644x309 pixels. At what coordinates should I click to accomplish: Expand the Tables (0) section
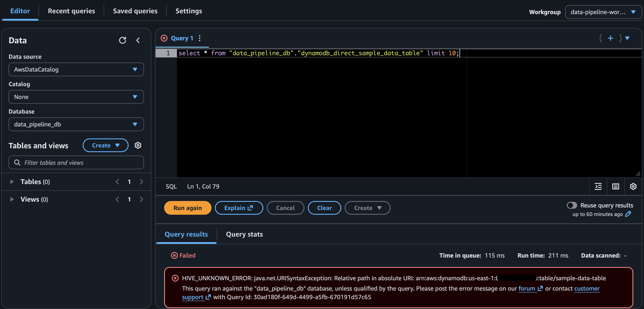(12, 182)
